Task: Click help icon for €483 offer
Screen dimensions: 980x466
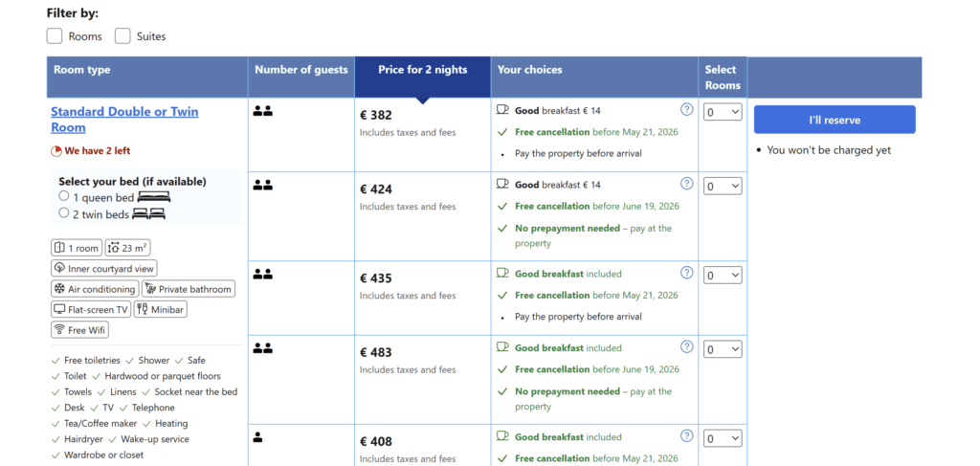Action: 686,347
